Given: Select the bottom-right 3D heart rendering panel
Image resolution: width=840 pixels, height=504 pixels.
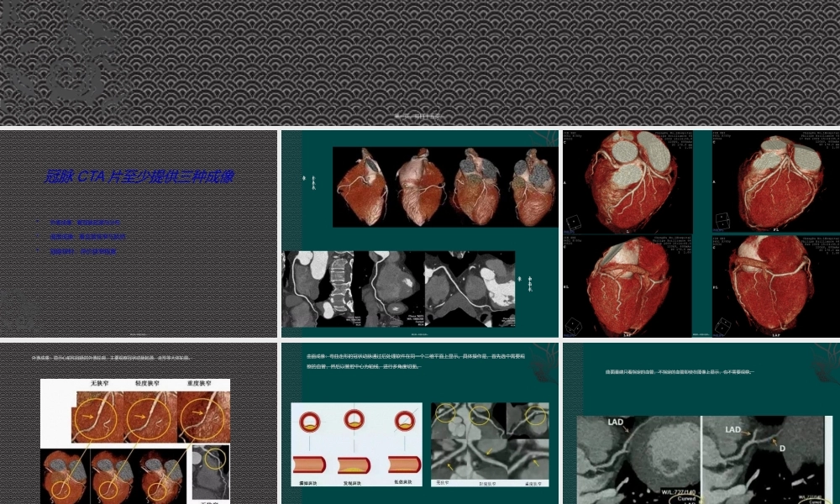Looking at the screenshot, I should pos(775,286).
